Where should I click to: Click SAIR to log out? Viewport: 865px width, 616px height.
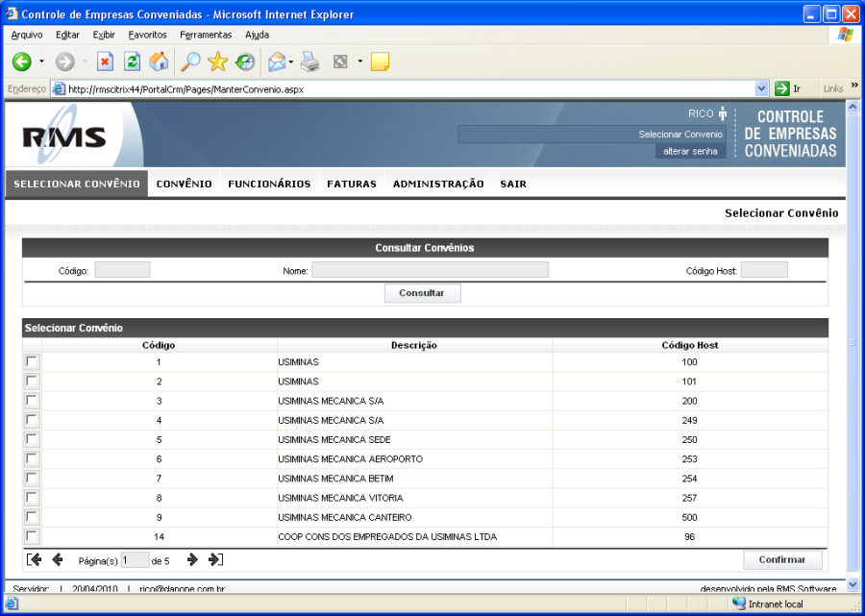pos(513,184)
